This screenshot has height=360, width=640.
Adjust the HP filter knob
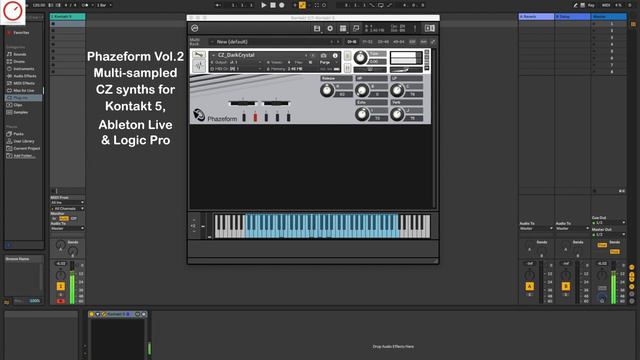(x=362, y=90)
